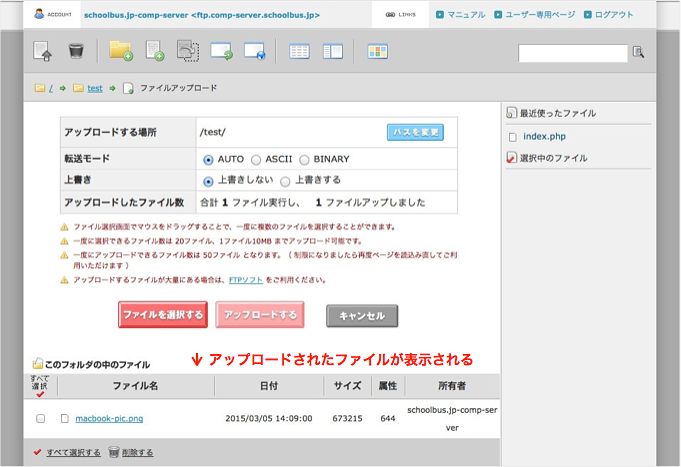
Task: Click date 2015/03/05 14:09:00 cell
Action: (268, 418)
